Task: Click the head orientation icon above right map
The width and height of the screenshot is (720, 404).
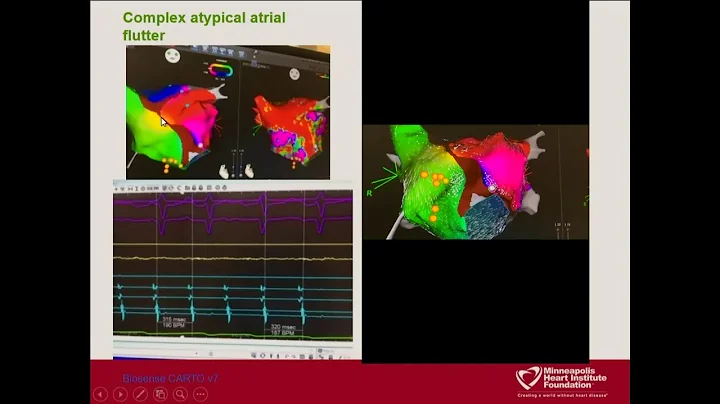Action: tap(294, 73)
